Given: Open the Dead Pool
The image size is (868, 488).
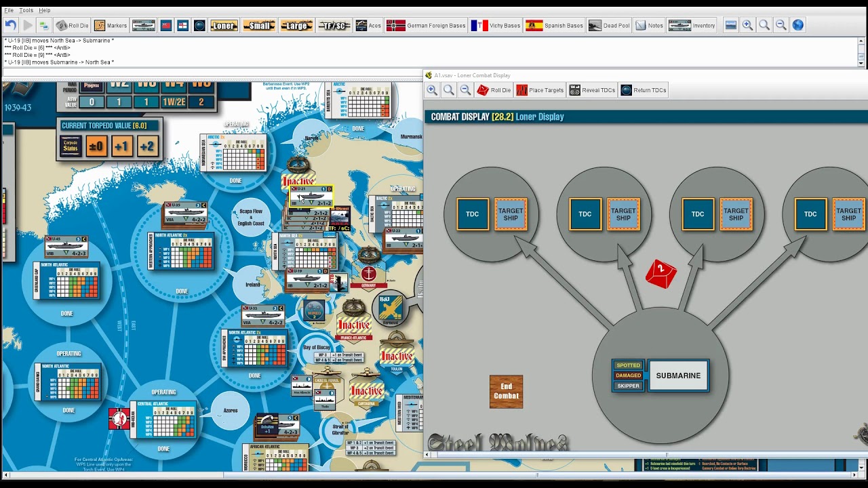Looking at the screenshot, I should tap(609, 26).
